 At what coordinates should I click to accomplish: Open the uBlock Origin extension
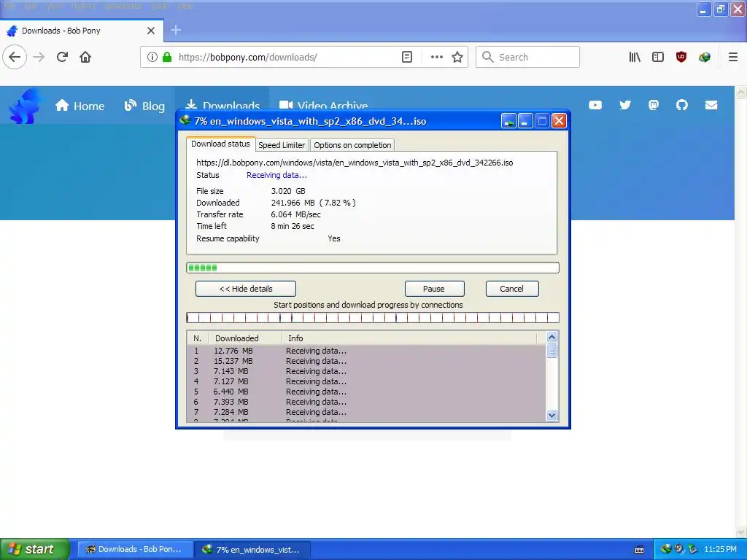[681, 57]
